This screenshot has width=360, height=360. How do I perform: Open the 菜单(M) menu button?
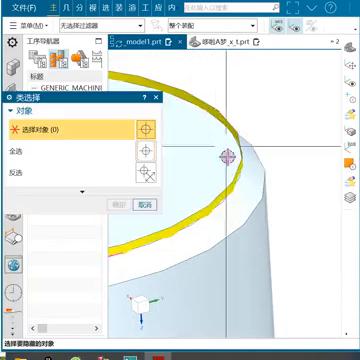coord(29,26)
